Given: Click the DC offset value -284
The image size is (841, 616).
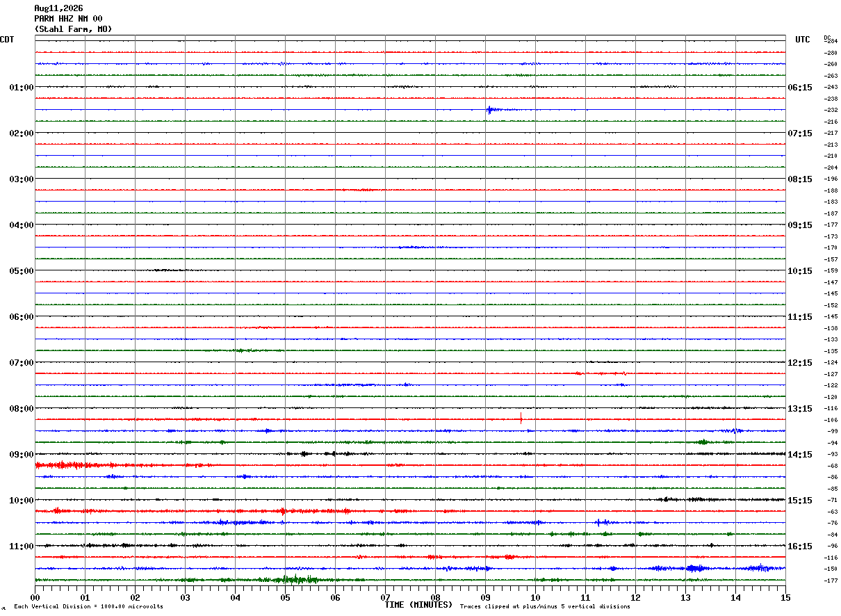Looking at the screenshot, I should point(831,42).
